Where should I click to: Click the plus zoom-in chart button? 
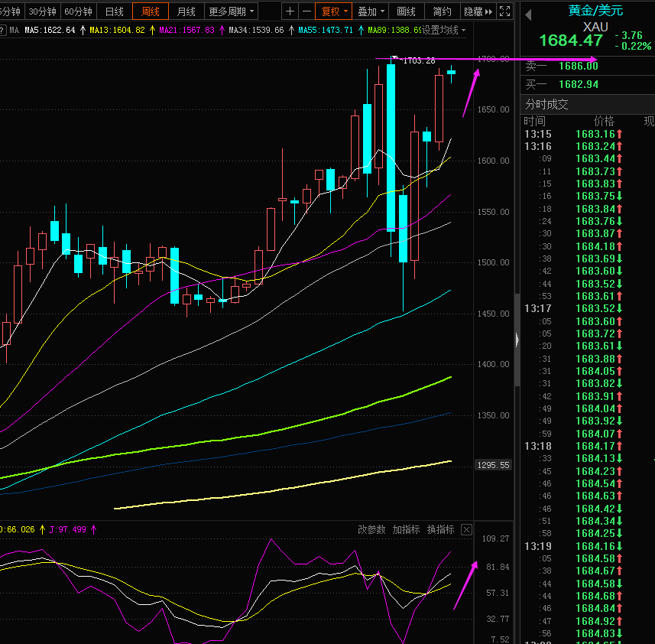point(290,11)
